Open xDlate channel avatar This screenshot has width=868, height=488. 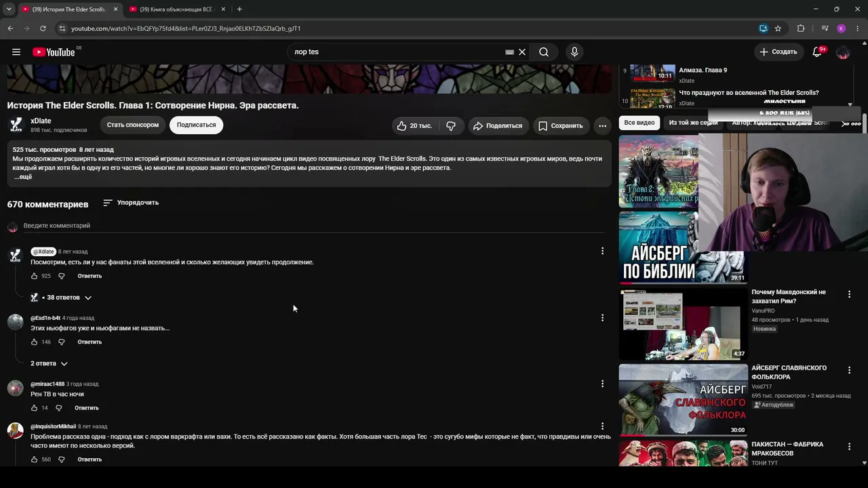point(16,125)
